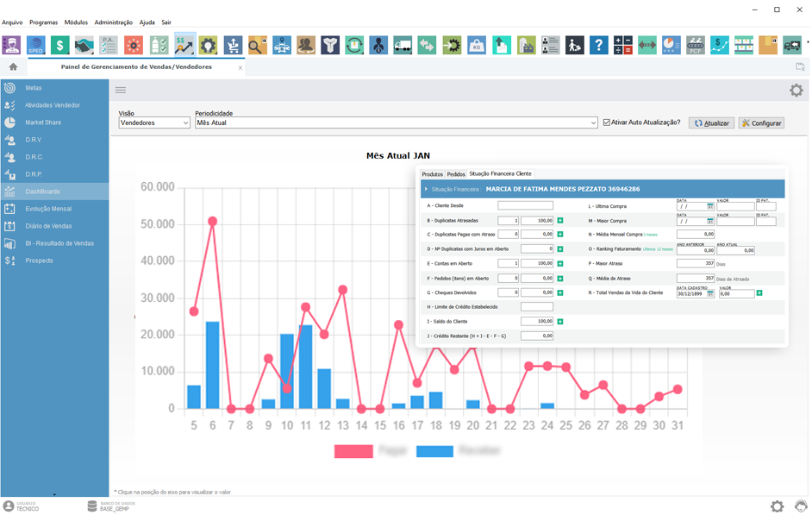Viewport: 812px width, 515px height.
Task: Toggle the pink legend swatch under the chart
Action: pos(353,451)
